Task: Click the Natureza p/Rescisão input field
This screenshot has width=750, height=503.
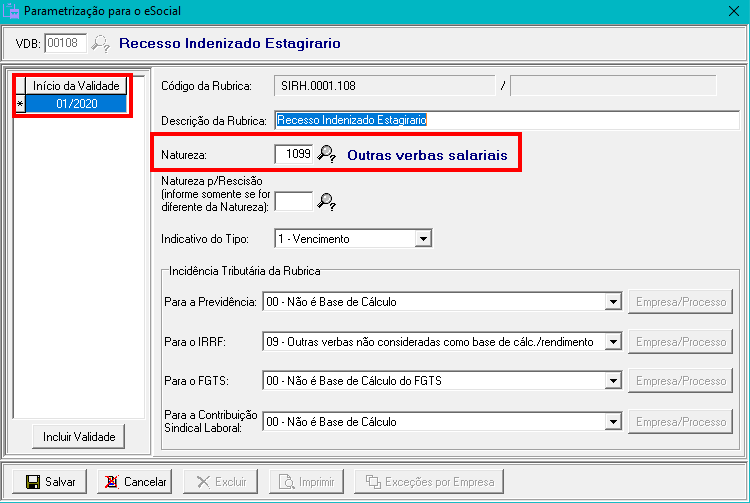Action: click(x=293, y=201)
